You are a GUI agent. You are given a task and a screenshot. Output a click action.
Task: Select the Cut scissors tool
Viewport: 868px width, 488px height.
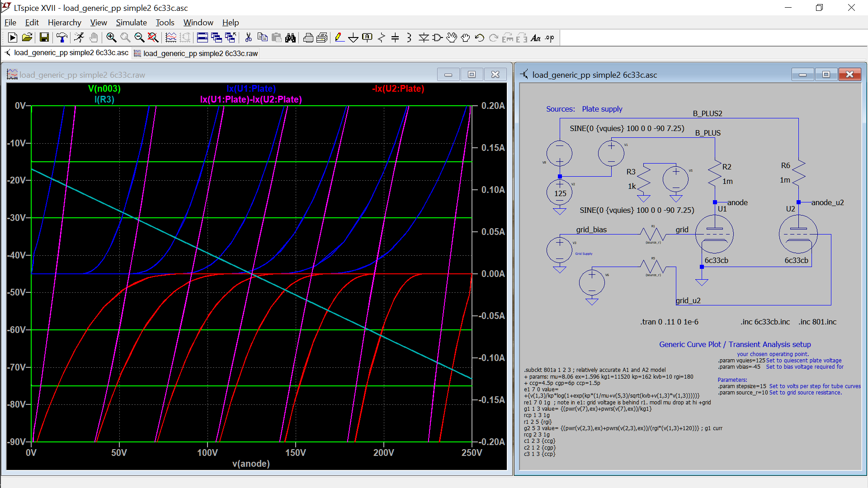[248, 38]
